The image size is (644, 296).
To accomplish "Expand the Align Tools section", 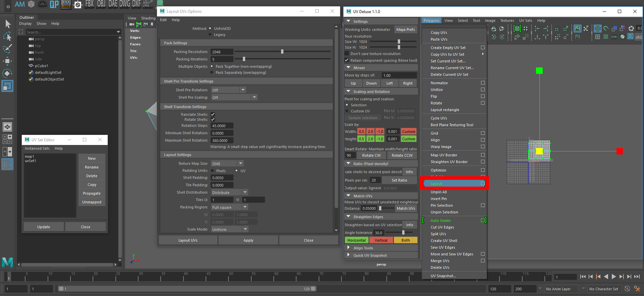I will [x=363, y=248].
